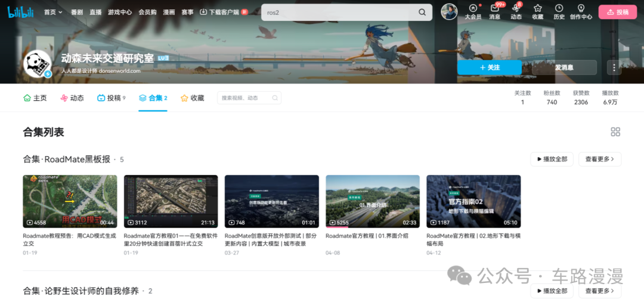Click 播放全部 for RoadMate黑板报
Screen dimensions: 644x302
[552, 159]
